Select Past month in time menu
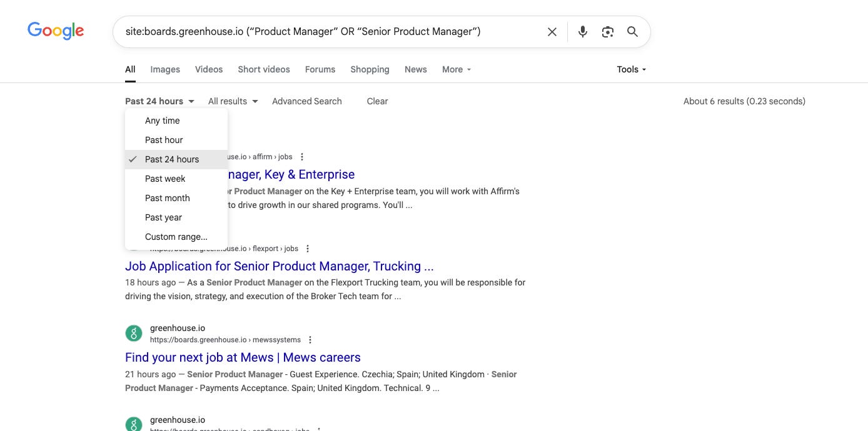 176,198
